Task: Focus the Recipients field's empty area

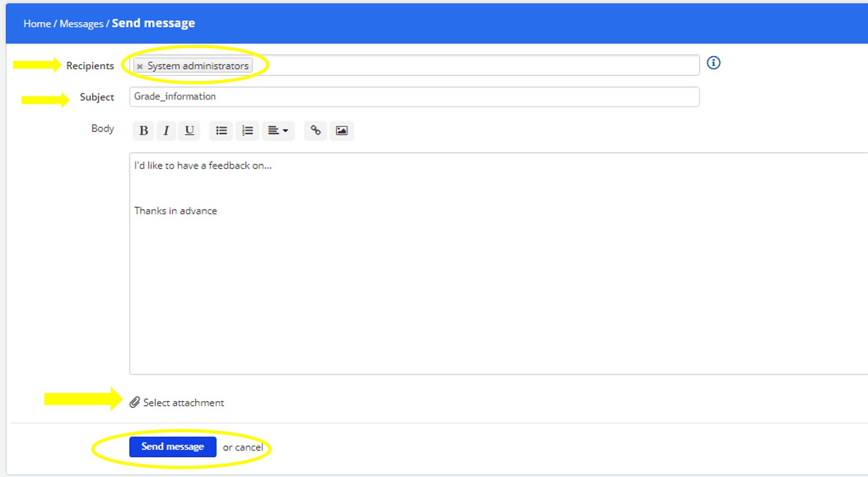Action: point(475,65)
